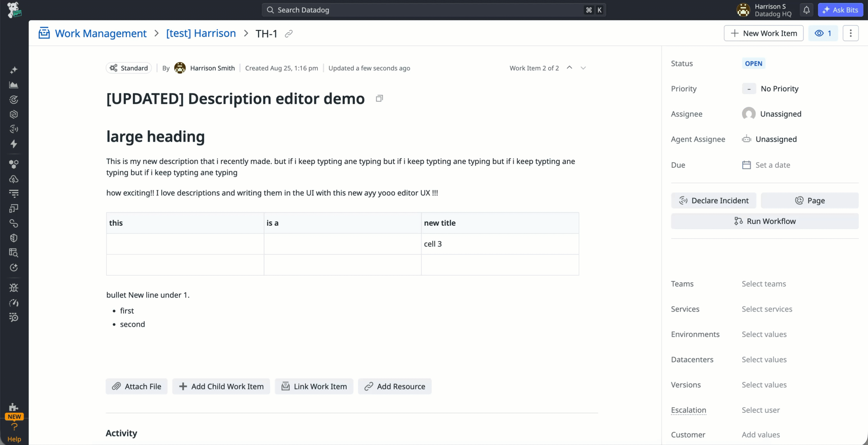The width and height of the screenshot is (868, 445).
Task: Open the hexagon layers sidebar icon
Action: (14, 115)
